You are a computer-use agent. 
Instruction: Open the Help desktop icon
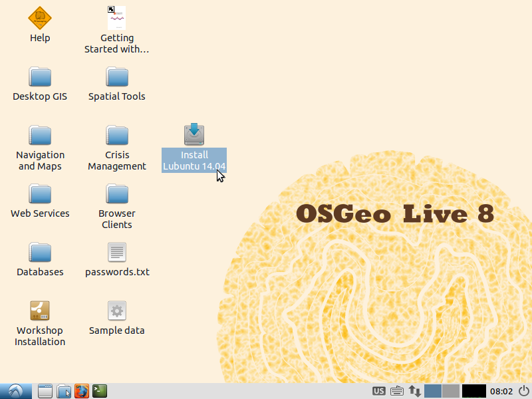click(40, 18)
